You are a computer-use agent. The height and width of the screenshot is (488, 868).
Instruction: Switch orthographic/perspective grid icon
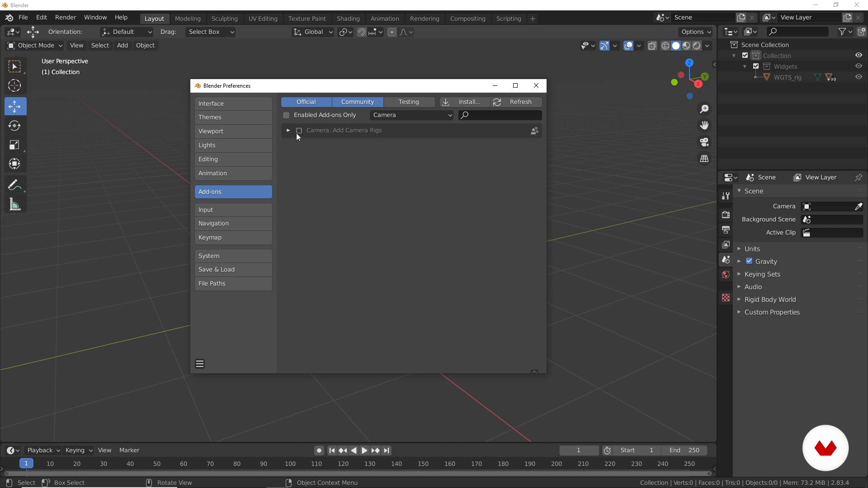tap(704, 159)
